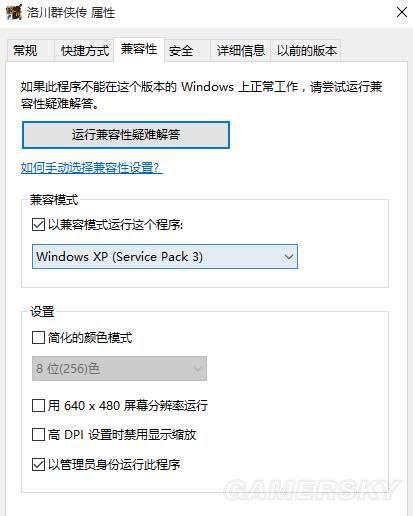Click the compatibility mode dropdown arrow

(288, 257)
